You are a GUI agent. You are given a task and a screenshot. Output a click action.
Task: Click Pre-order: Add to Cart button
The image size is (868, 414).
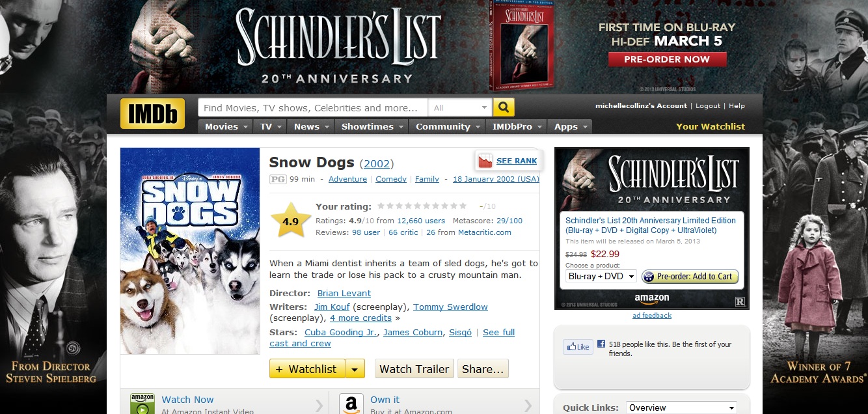click(690, 277)
